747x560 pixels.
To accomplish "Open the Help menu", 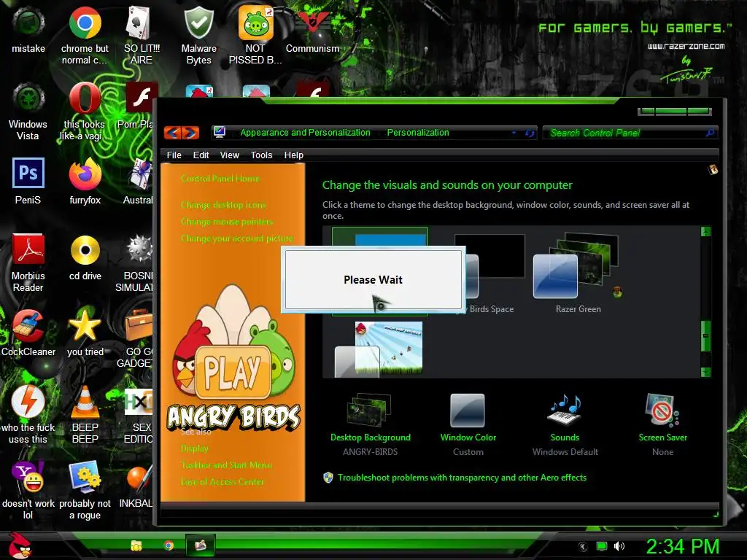I will click(293, 155).
